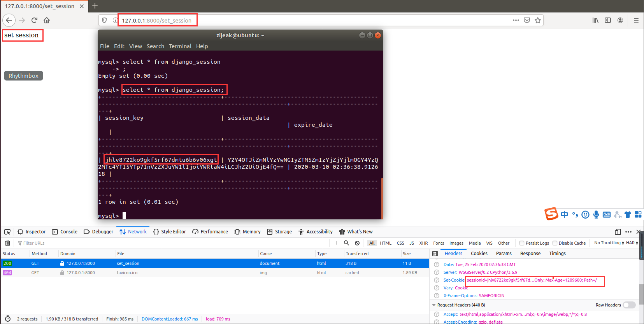Open the terminal Help menu
The image size is (644, 324).
pyautogui.click(x=202, y=46)
